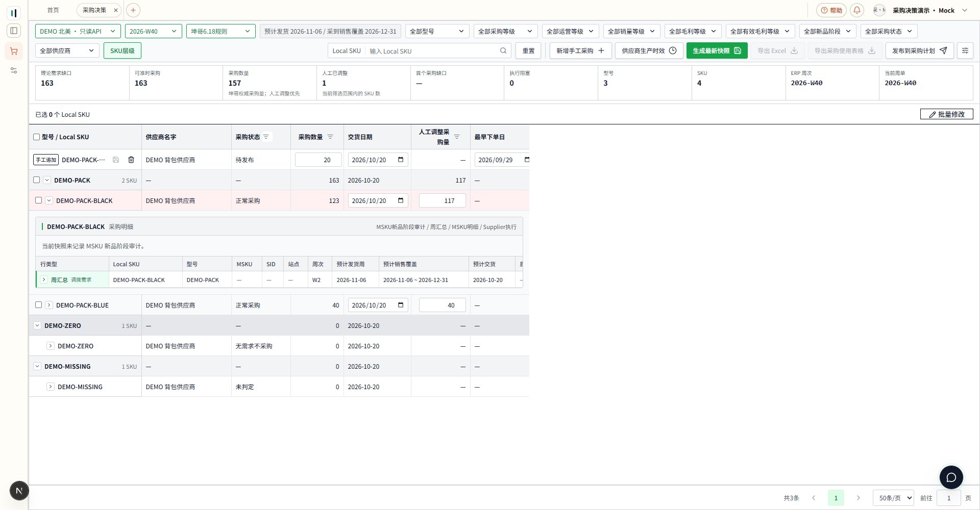
Task: Open the DEMO 北美 只读API dropdown
Action: pos(78,31)
